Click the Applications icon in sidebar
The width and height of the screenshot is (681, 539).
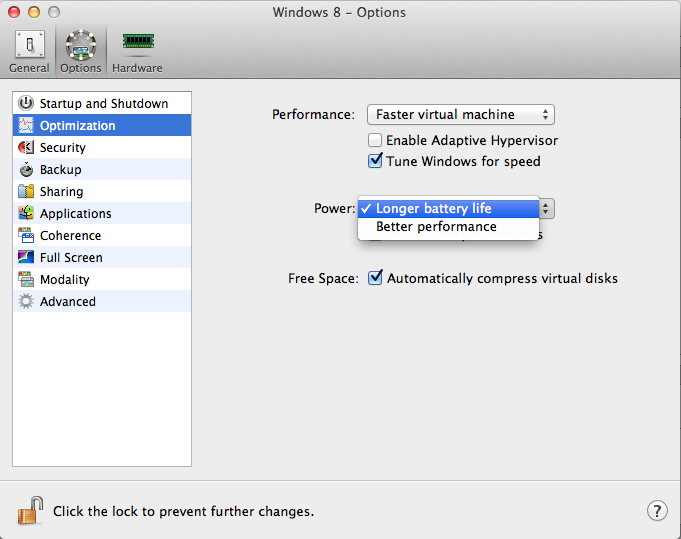click(x=26, y=213)
